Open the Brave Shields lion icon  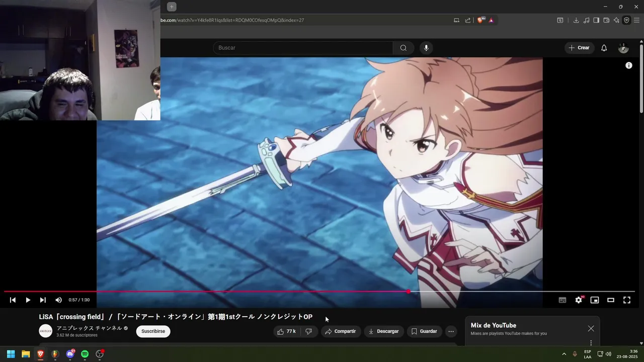pyautogui.click(x=480, y=20)
